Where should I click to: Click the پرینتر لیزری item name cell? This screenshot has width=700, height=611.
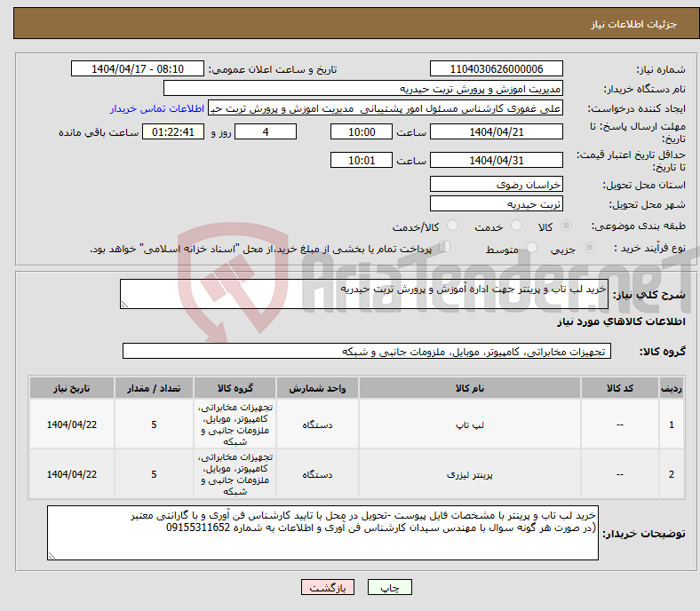point(470,474)
